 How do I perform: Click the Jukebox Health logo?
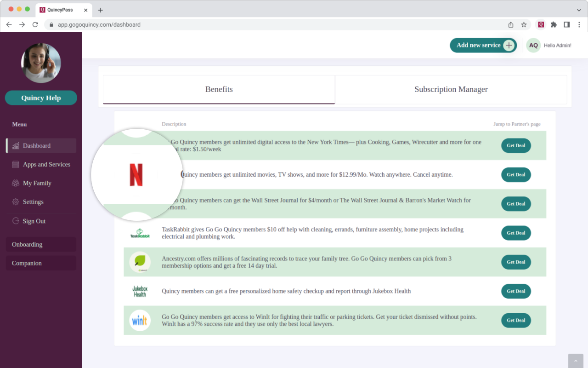[140, 291]
